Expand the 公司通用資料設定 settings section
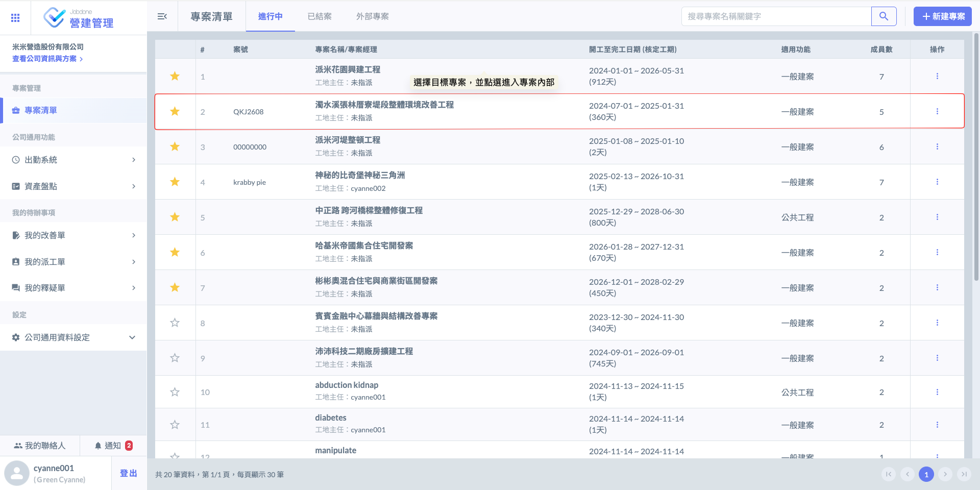Image resolution: width=980 pixels, height=490 pixels. pyautogui.click(x=73, y=337)
